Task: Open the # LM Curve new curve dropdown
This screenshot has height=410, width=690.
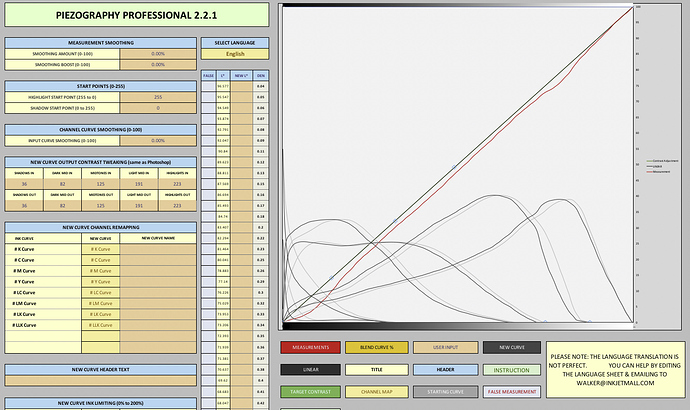Action: tap(100, 304)
